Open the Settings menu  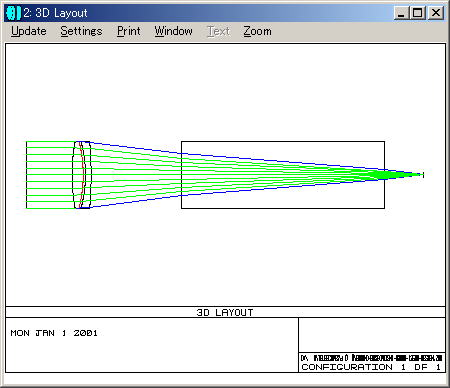tap(81, 31)
